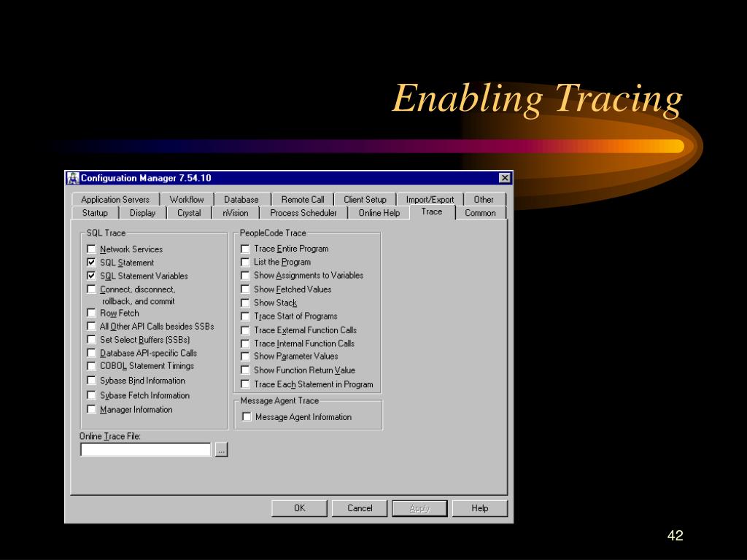Check Database API-specific Calls
Viewport: 747px width, 560px height.
pyautogui.click(x=91, y=353)
